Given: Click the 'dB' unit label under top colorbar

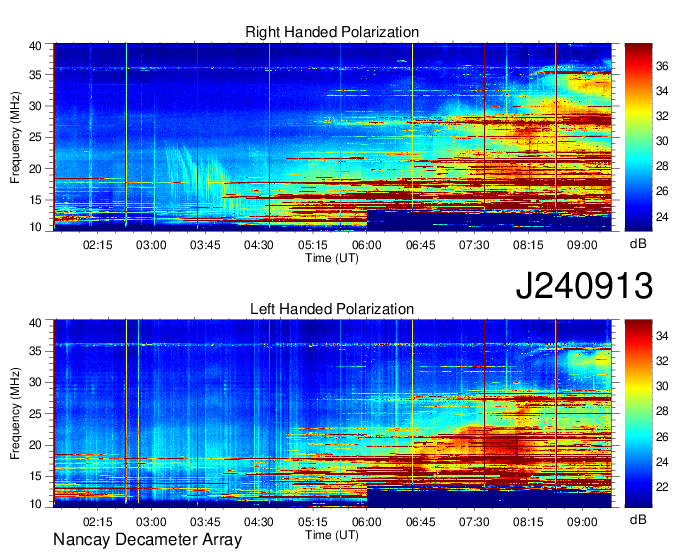Looking at the screenshot, I should click(638, 244).
